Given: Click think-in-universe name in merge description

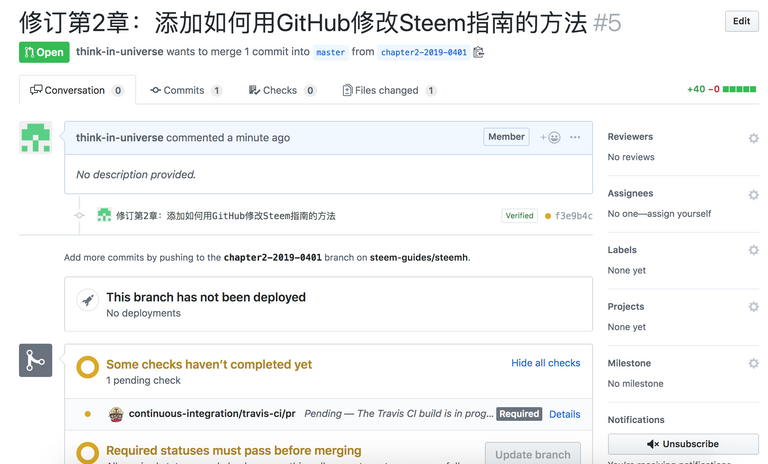Looking at the screenshot, I should coord(120,51).
